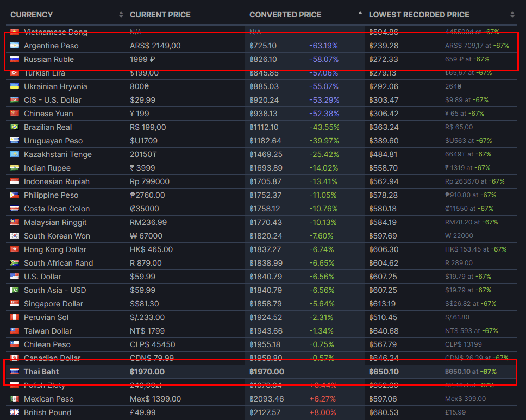Select the Brazilian Real currency name
The image size is (526, 420).
click(x=48, y=127)
